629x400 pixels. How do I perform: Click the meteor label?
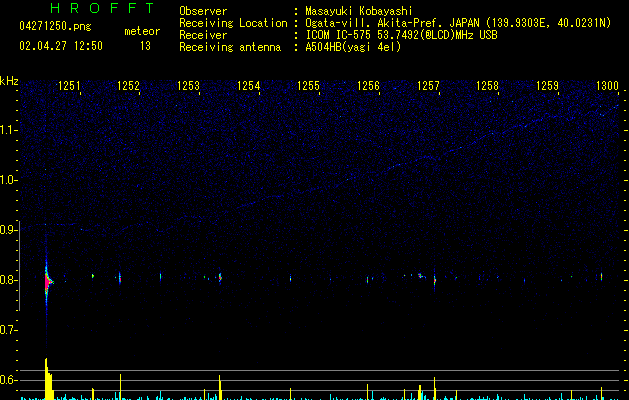[x=142, y=31]
